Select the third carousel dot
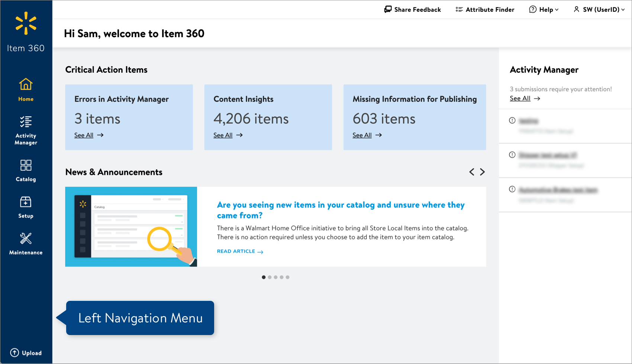 (275, 277)
